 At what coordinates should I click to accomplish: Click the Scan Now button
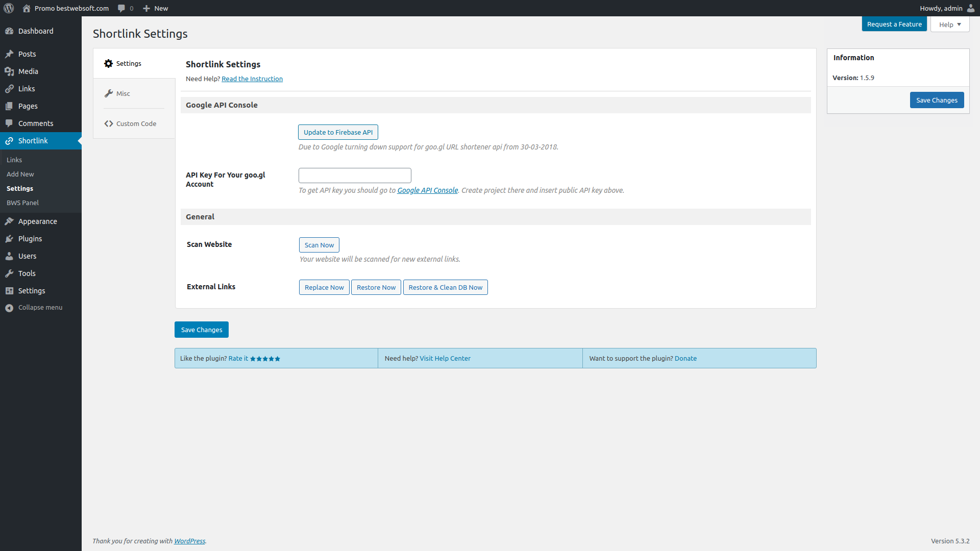(x=319, y=245)
